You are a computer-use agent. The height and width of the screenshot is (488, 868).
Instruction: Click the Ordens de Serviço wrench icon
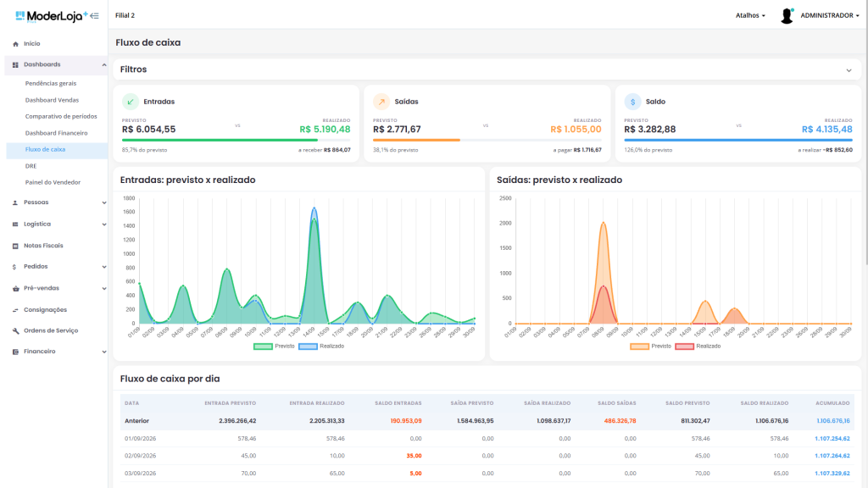[x=15, y=331]
